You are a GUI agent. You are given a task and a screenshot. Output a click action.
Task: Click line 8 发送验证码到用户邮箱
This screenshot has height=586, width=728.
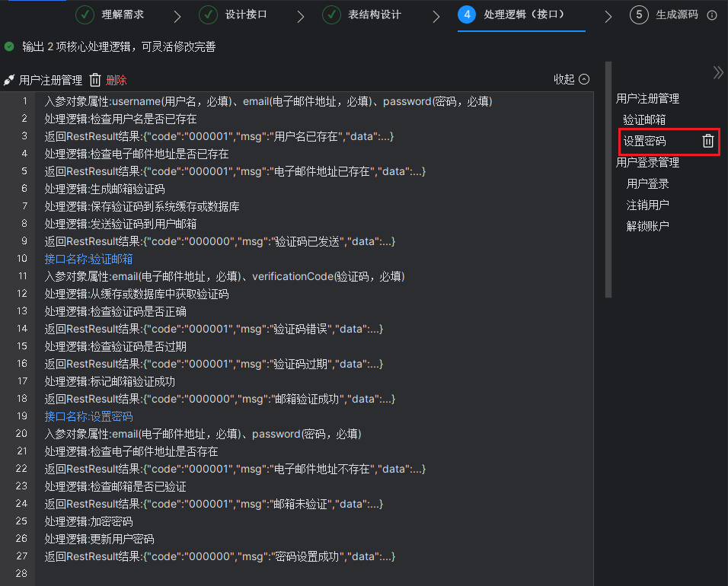click(120, 224)
